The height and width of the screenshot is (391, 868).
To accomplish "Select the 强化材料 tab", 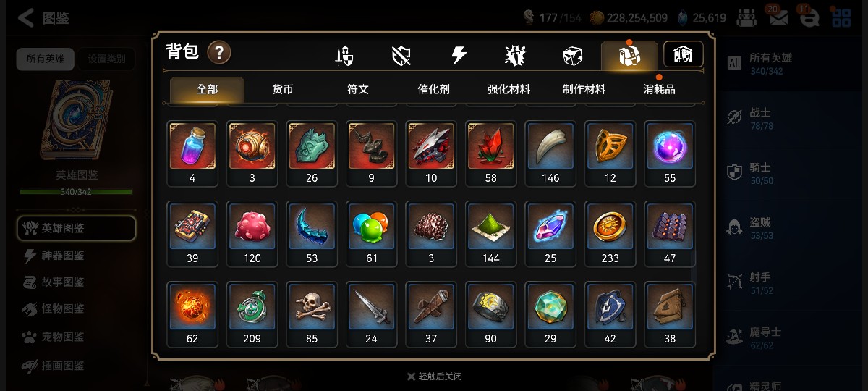I will click(x=509, y=90).
